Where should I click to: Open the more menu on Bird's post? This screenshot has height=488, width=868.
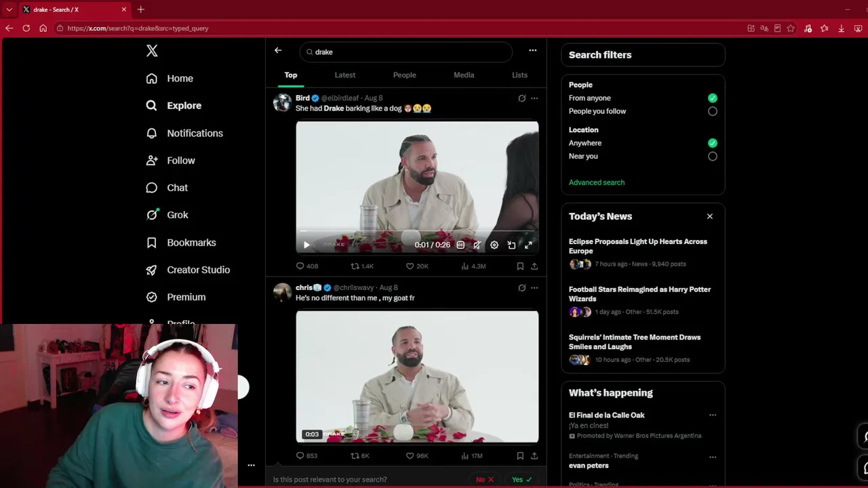[x=534, y=98]
